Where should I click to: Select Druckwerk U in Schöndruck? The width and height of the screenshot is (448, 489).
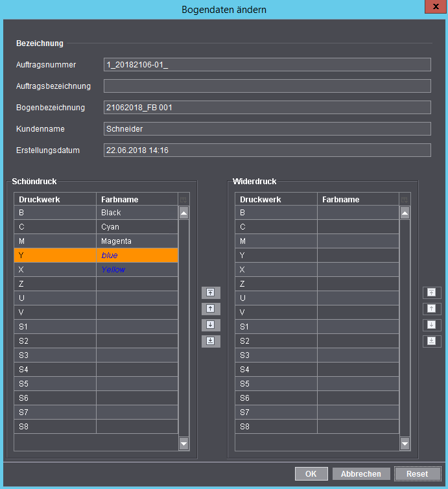tap(55, 298)
